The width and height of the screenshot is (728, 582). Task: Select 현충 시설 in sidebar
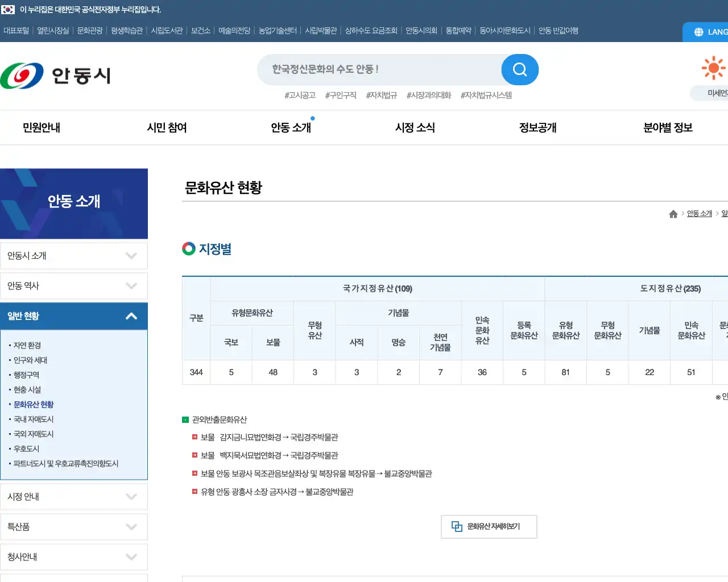tap(27, 390)
